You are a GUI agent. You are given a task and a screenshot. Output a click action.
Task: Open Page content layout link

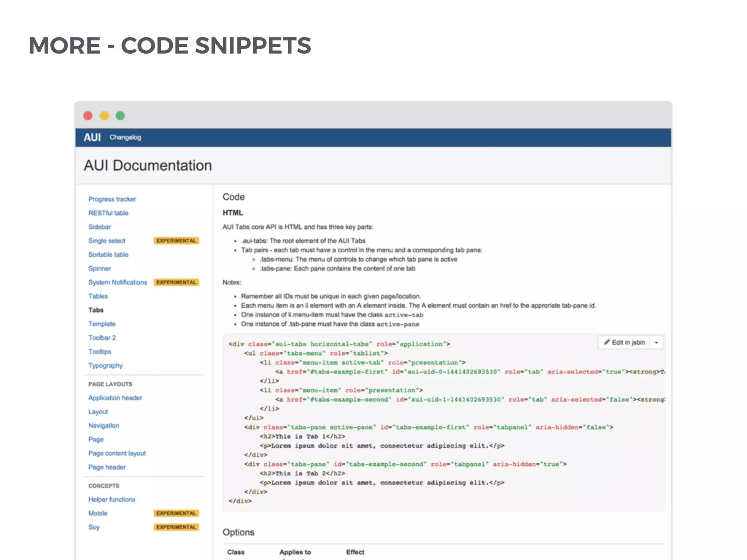pyautogui.click(x=117, y=453)
